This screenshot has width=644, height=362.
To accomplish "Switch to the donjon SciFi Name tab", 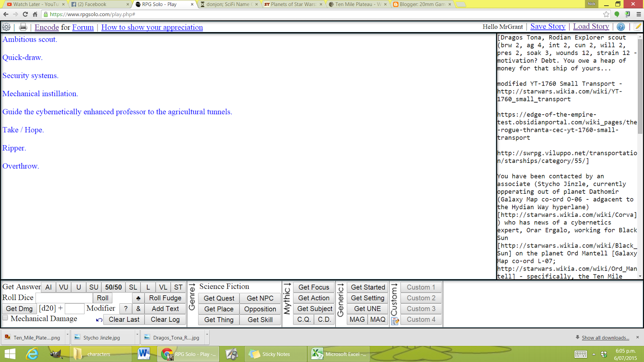I will click(229, 4).
